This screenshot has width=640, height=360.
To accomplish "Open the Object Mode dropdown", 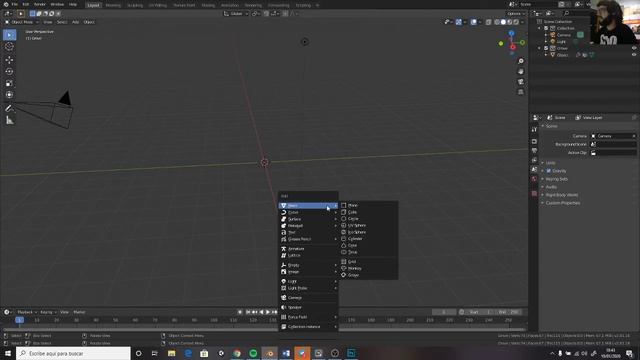I will [x=21, y=22].
